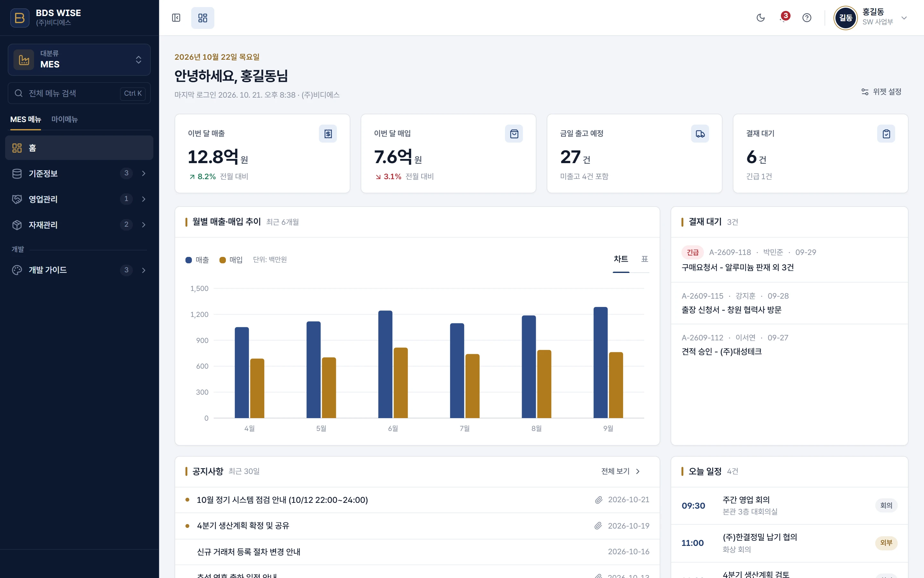Open approval 출장 신청서 - 창원 협력사 방문
Screen dimensions: 924x578
(789, 303)
